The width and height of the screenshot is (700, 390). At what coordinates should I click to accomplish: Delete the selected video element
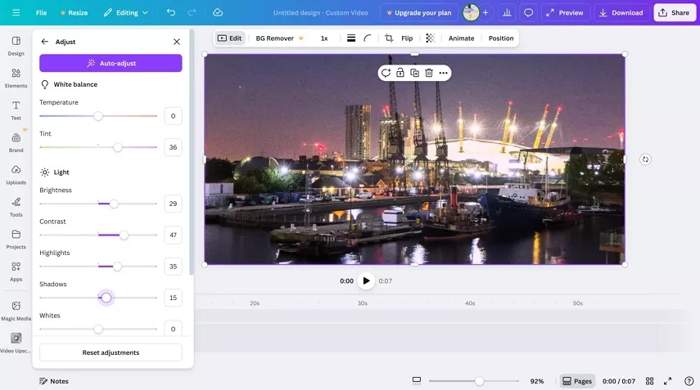[x=429, y=73]
